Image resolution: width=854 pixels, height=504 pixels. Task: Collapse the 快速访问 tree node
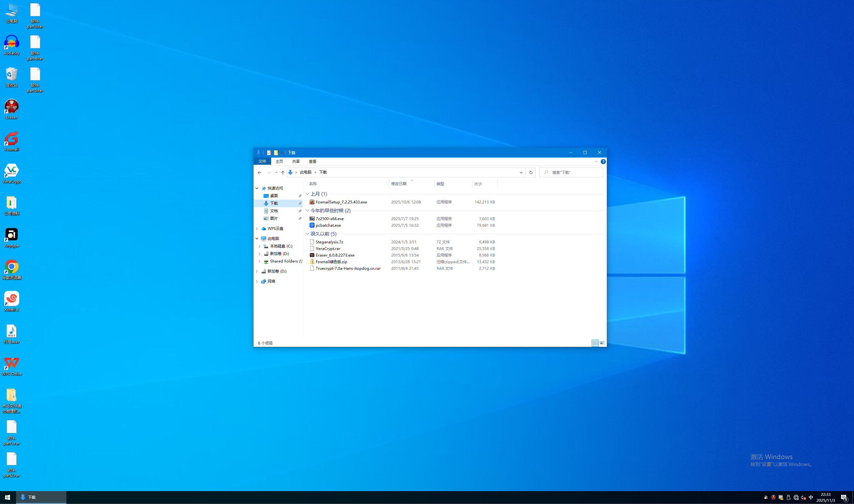click(257, 188)
